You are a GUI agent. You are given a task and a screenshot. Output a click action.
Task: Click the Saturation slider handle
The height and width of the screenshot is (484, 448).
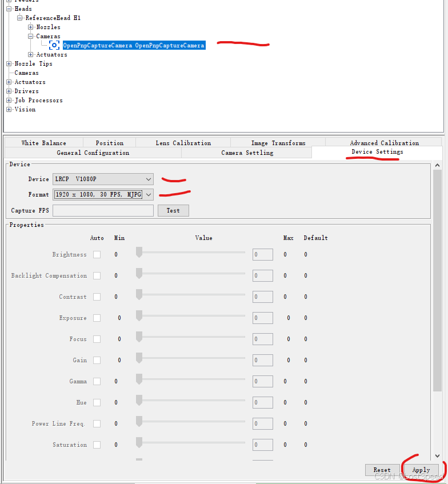click(139, 443)
